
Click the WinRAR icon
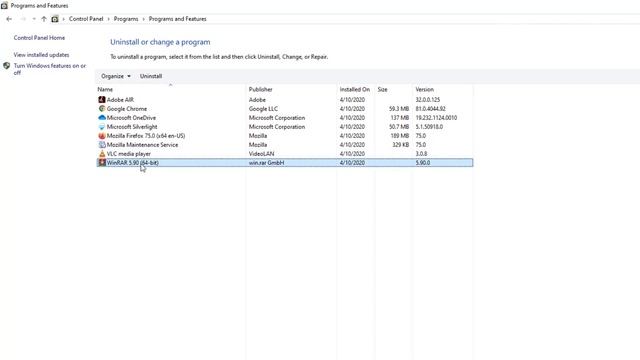pos(102,162)
